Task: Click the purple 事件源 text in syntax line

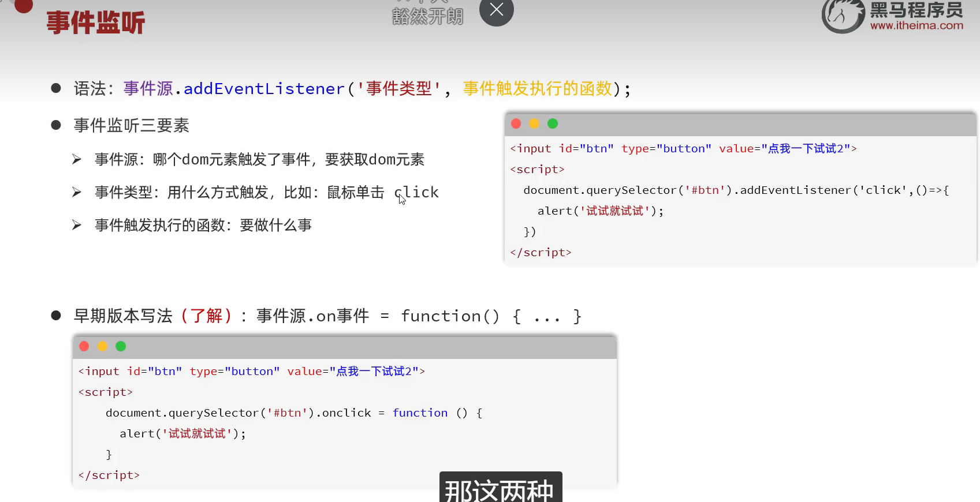Action: coord(148,88)
